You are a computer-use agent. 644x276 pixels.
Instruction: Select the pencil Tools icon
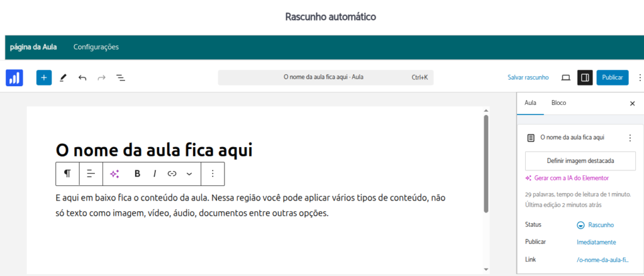(x=63, y=78)
